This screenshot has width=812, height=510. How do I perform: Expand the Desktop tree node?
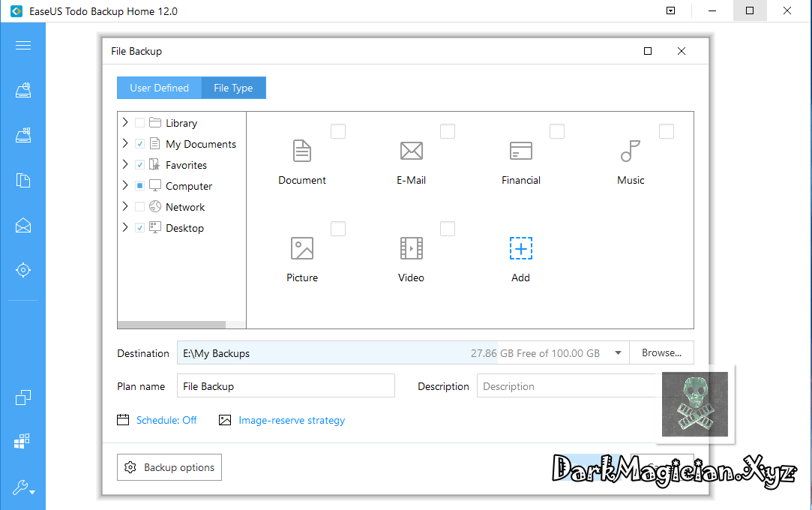124,226
